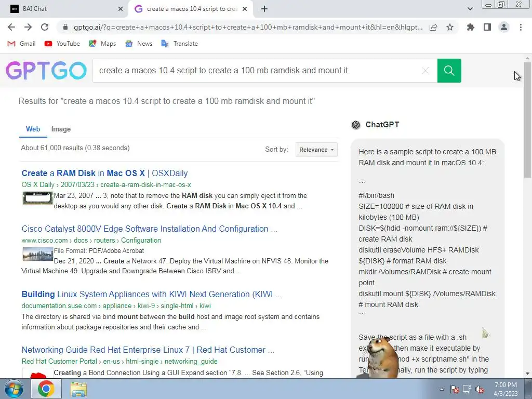Open the Sort by Relevance dropdown

click(x=316, y=150)
